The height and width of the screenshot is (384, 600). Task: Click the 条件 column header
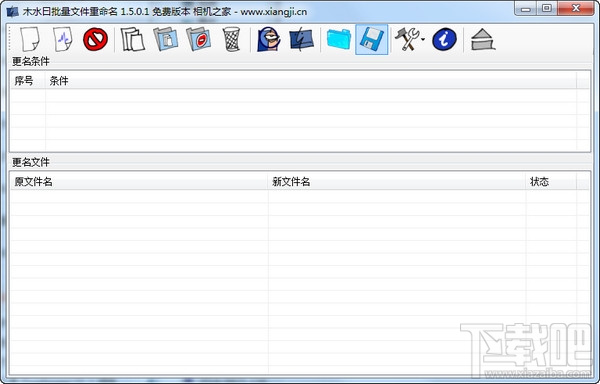(x=311, y=81)
